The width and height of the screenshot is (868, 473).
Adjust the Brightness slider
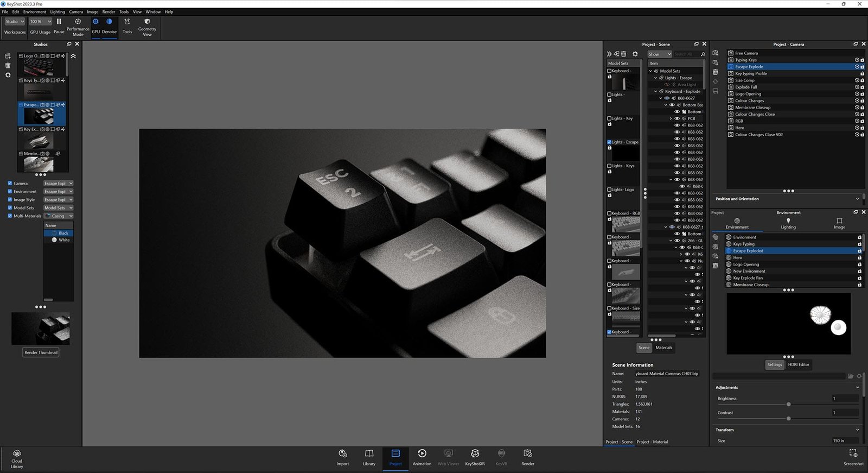tap(789, 405)
